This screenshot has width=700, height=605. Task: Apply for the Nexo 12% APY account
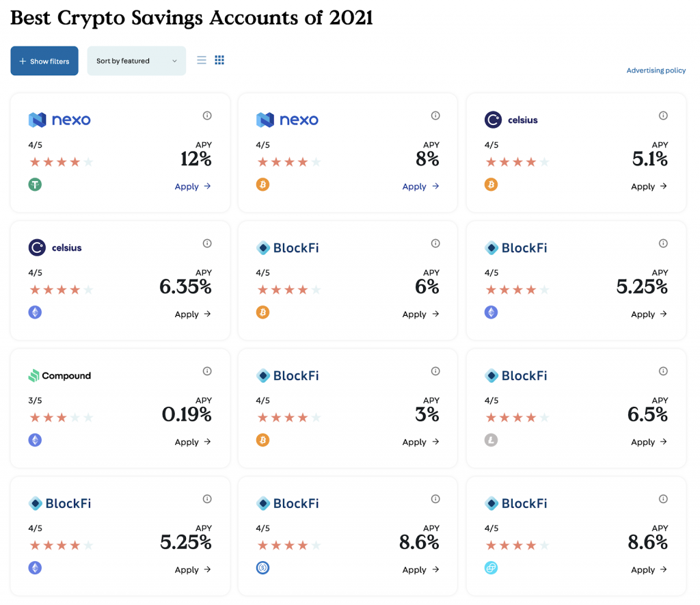coord(193,186)
